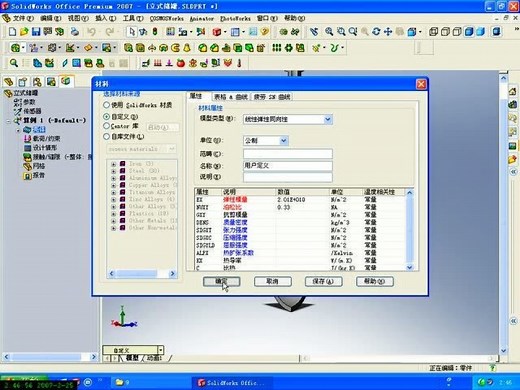
Task: Open the COSMOSWorks menu
Action: pos(167,19)
